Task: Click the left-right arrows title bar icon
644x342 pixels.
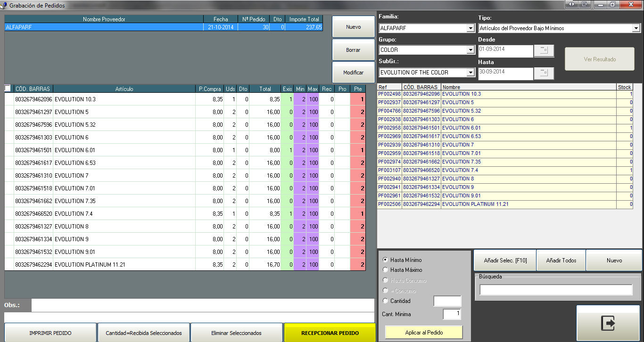Action: tap(571, 4)
